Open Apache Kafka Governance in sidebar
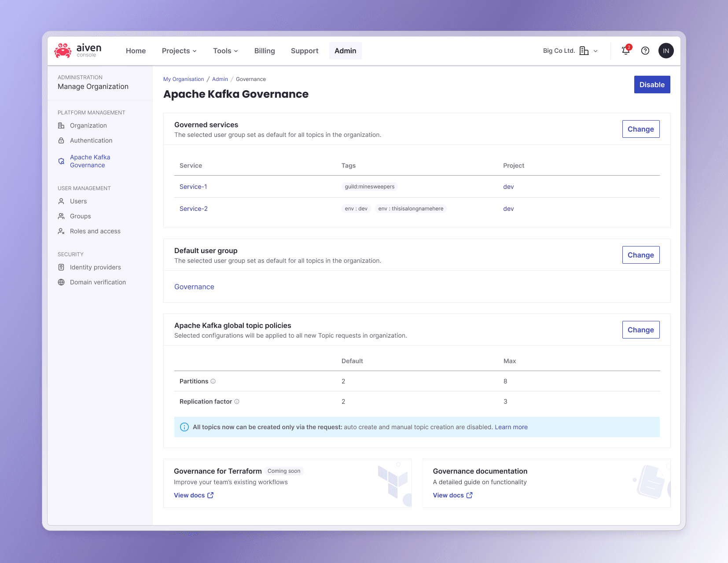Screen dimensions: 728x563 pos(90,161)
